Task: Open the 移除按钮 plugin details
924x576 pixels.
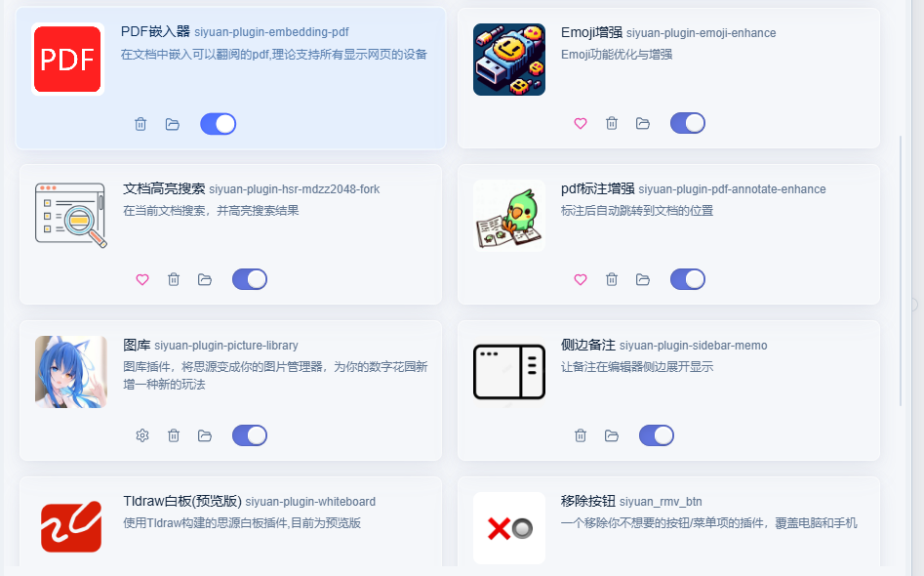Action: point(588,501)
